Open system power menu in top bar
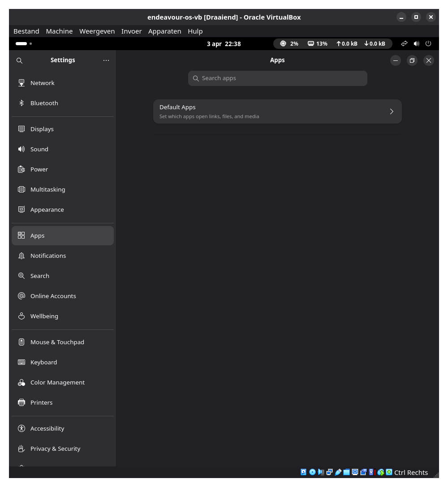Viewport: 448px width, 487px height. tap(428, 43)
